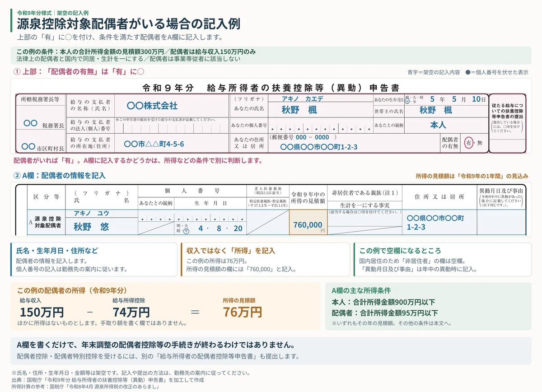Screen dimensions: 542x392
Task: Select the label 給与の支払者の名称（氏名）
Action: click(90, 106)
